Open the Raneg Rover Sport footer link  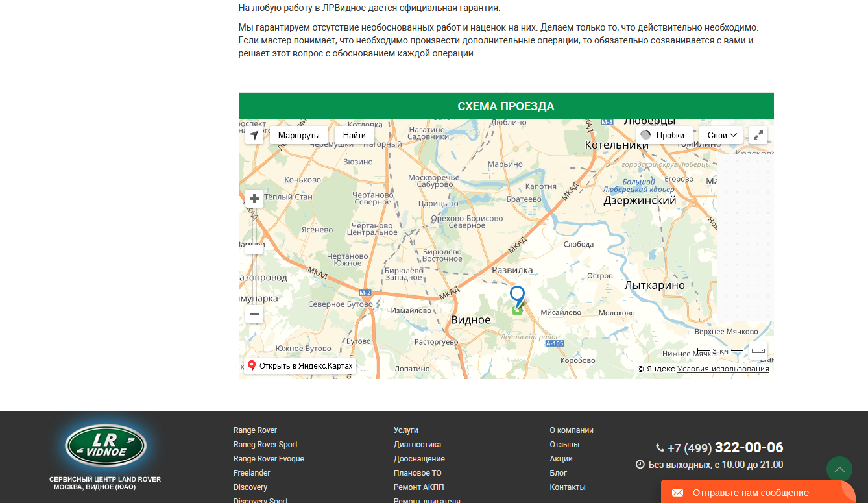point(265,445)
